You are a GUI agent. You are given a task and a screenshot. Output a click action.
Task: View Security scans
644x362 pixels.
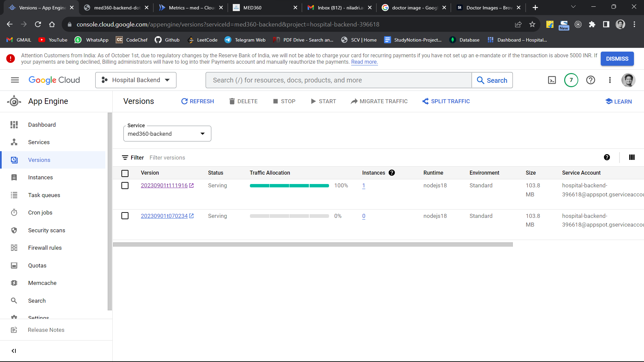tap(47, 230)
